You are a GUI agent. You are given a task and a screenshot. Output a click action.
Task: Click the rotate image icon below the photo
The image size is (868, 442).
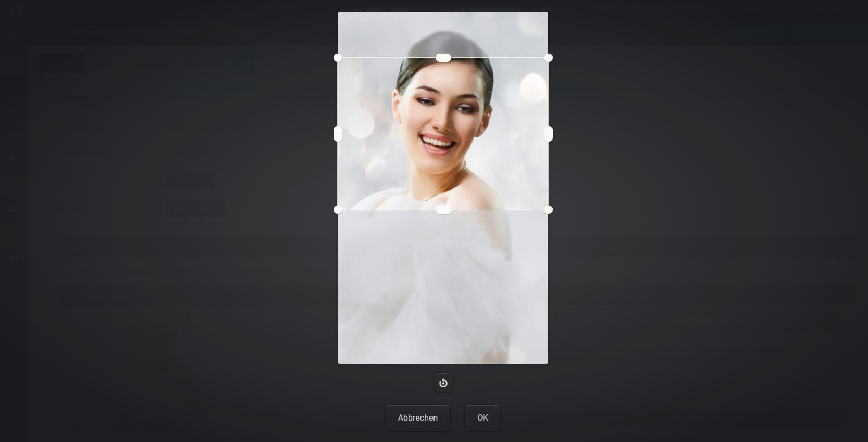tap(443, 383)
